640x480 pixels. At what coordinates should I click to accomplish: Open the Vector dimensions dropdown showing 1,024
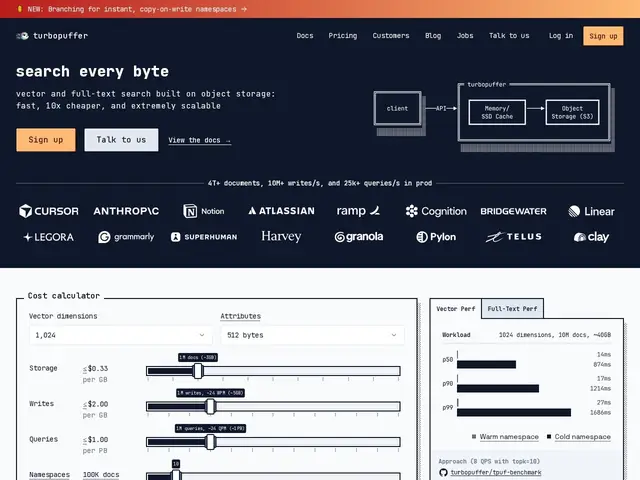[x=121, y=335]
